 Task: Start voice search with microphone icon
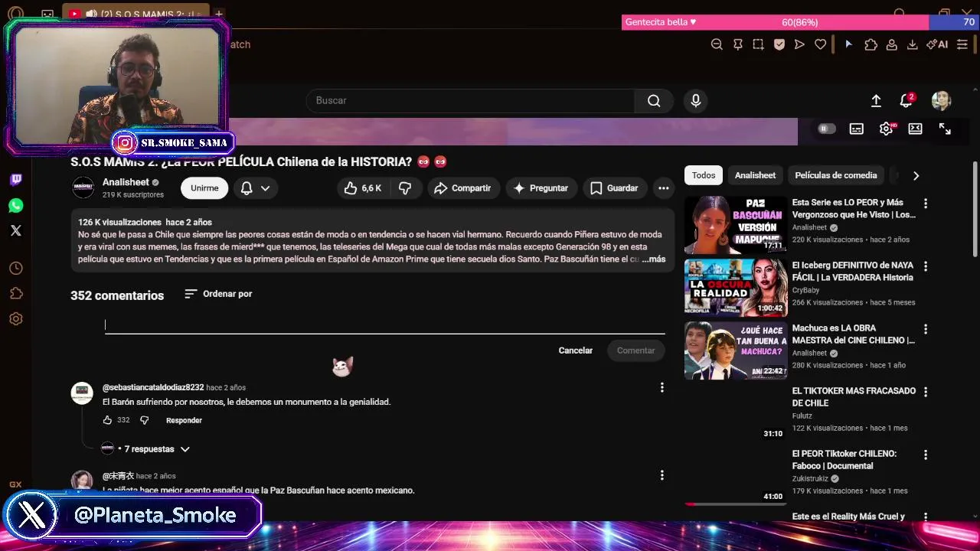pos(695,100)
